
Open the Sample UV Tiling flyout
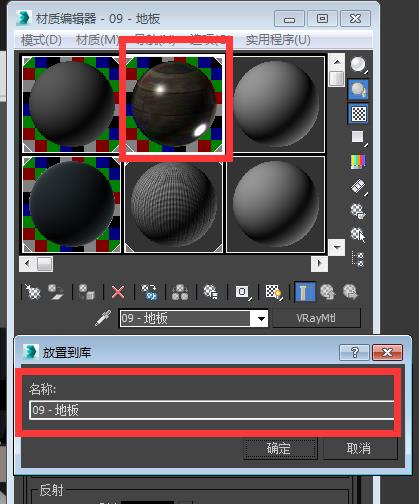click(358, 137)
